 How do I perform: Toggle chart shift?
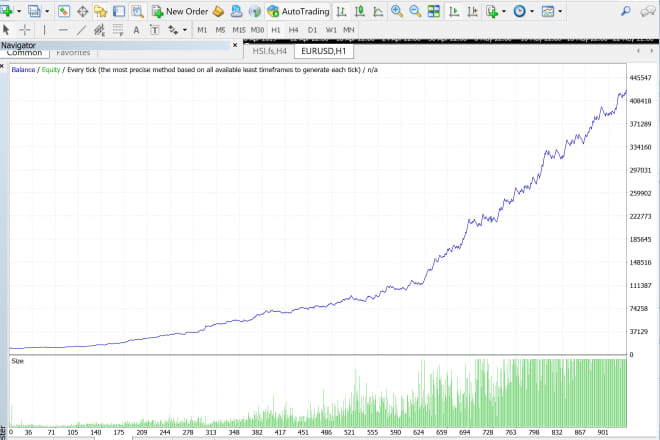click(x=472, y=11)
